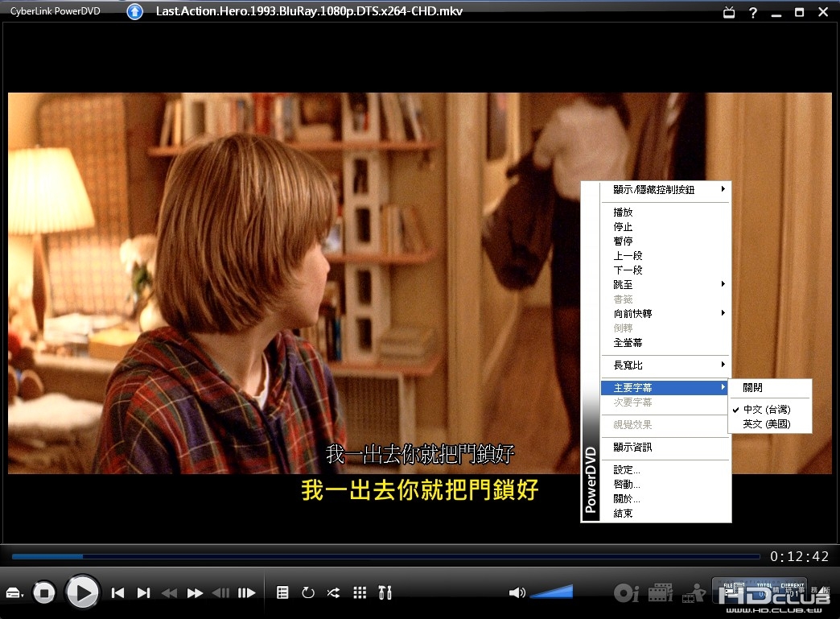
Task: Click the upgrade arrow icon in title bar
Action: (x=135, y=11)
